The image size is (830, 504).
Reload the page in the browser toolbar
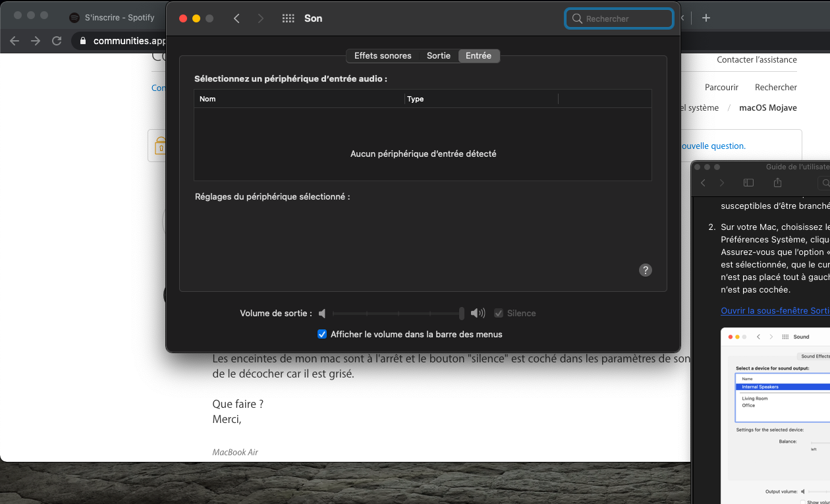point(57,41)
